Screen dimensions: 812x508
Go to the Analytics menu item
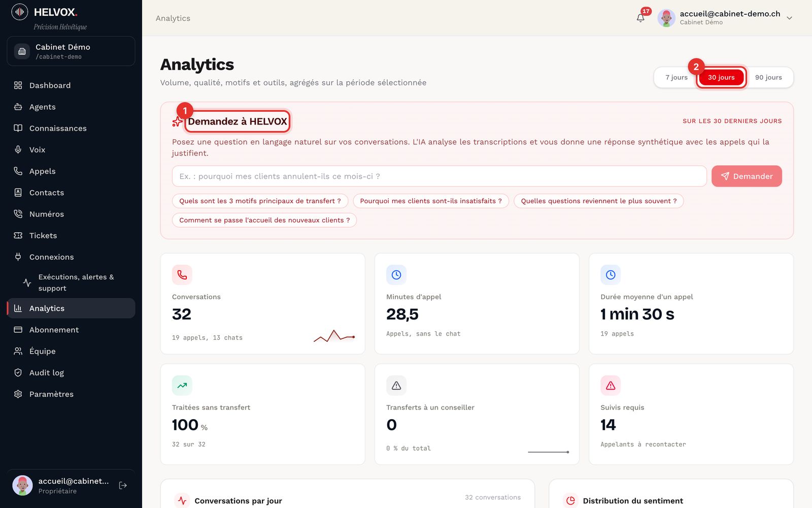71,308
